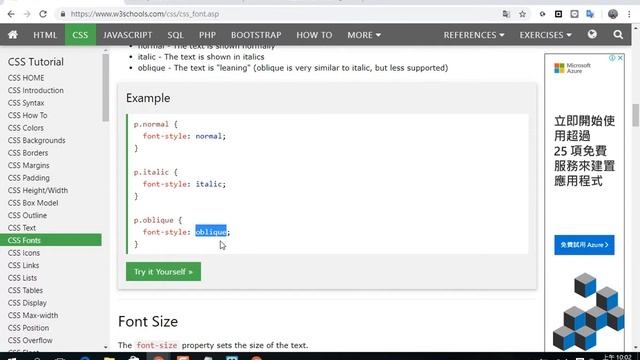Click the Azure free trial ad button
Screen dimensions: 640x360
pyautogui.click(x=584, y=245)
